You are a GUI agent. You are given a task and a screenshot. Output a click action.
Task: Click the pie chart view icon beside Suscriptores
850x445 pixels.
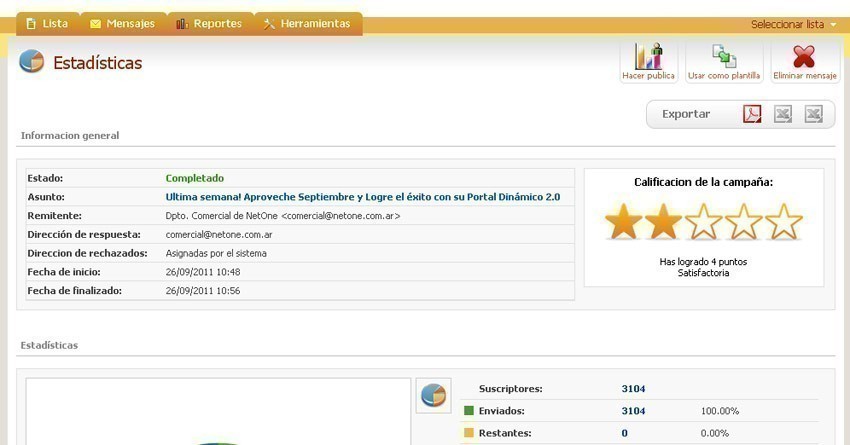point(433,395)
